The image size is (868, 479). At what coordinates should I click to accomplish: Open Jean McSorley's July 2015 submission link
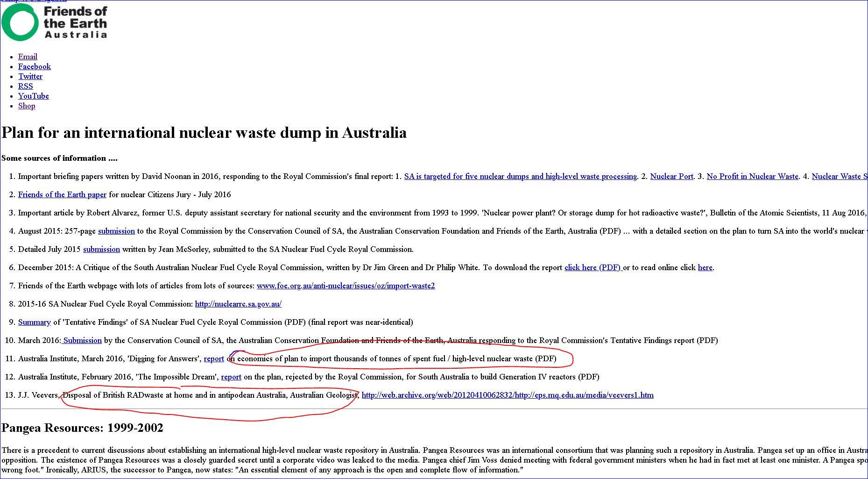(101, 249)
